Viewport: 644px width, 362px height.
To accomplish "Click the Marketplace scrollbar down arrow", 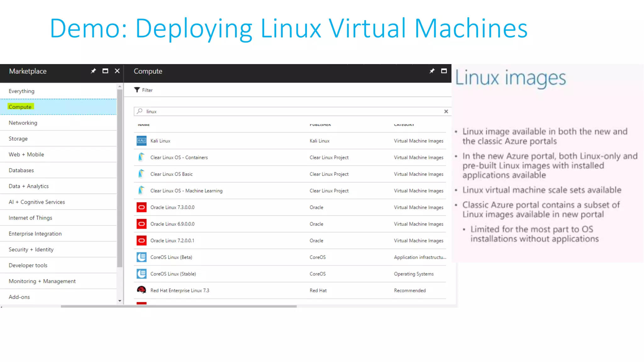I will (119, 301).
